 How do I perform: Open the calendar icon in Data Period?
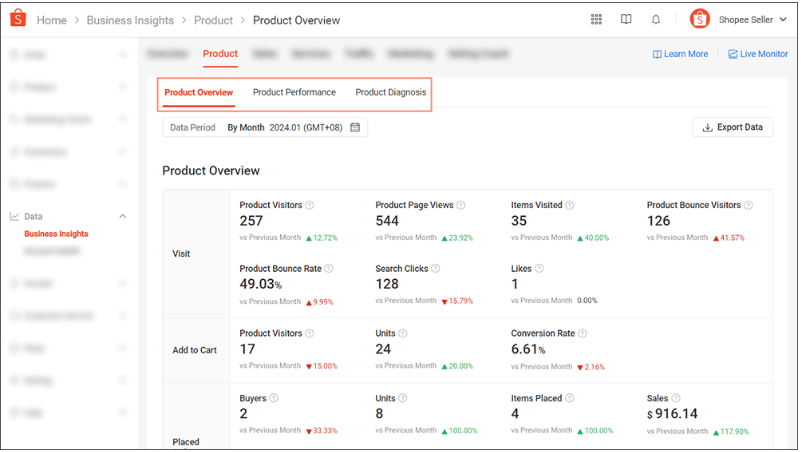(x=355, y=127)
